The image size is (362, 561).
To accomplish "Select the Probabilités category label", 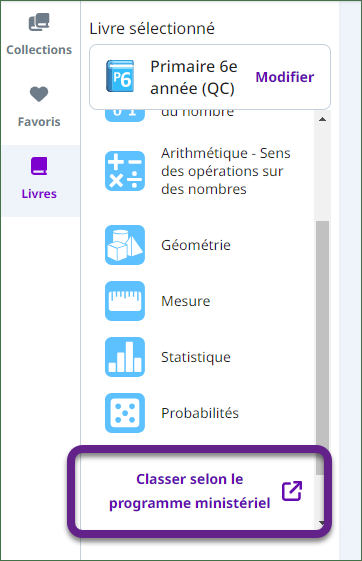I will (x=200, y=413).
